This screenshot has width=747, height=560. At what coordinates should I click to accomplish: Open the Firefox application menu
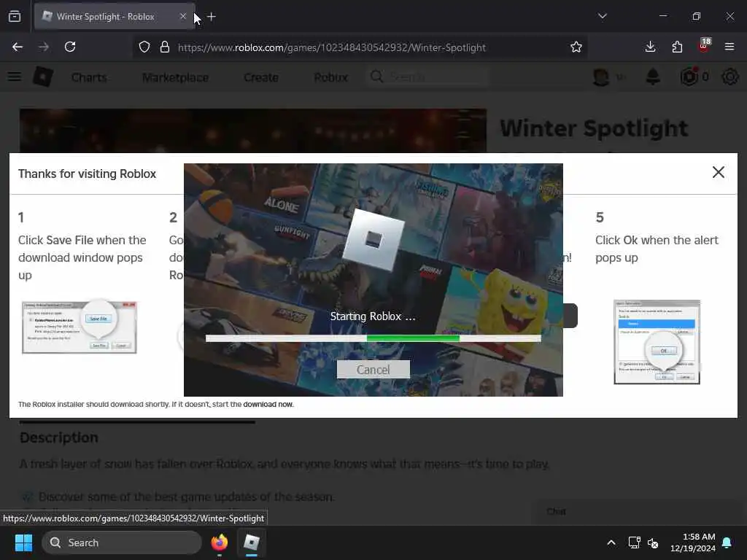pos(729,47)
